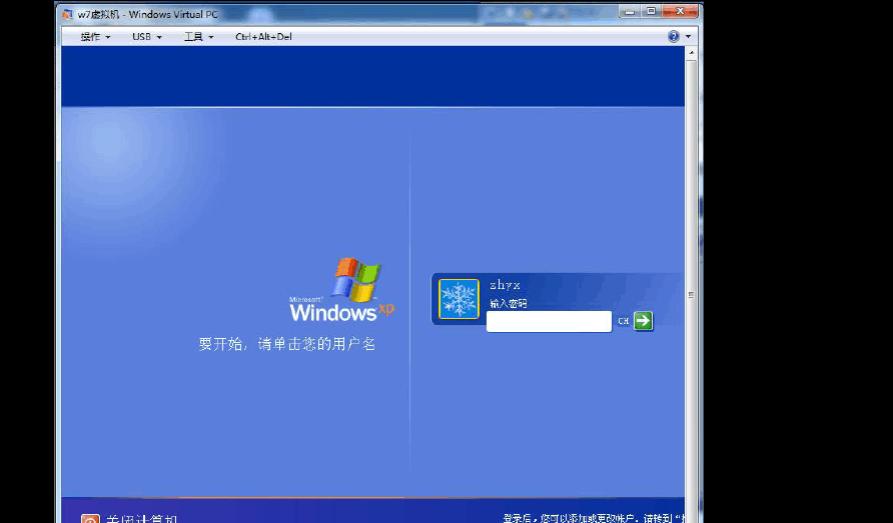Send Ctrl+Alt+Del to the virtual machine

click(264, 36)
